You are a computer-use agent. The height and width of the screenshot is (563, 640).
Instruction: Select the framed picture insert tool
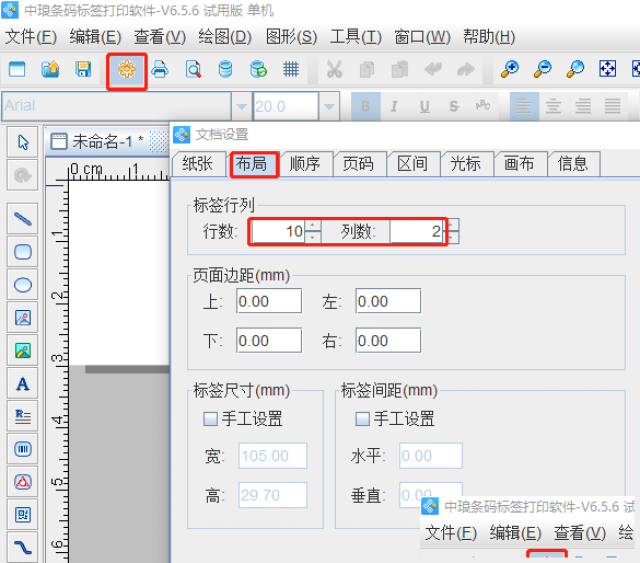click(23, 318)
